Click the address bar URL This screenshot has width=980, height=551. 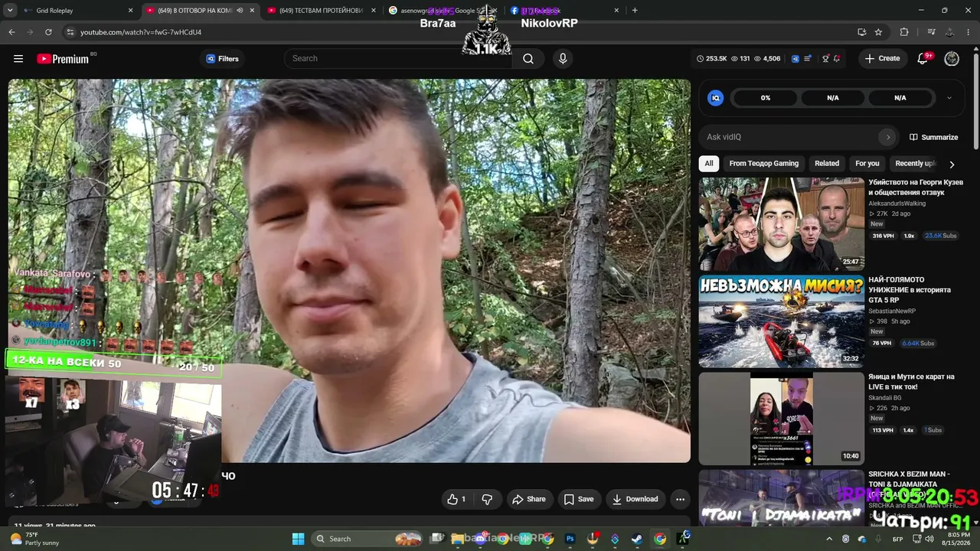141,32
